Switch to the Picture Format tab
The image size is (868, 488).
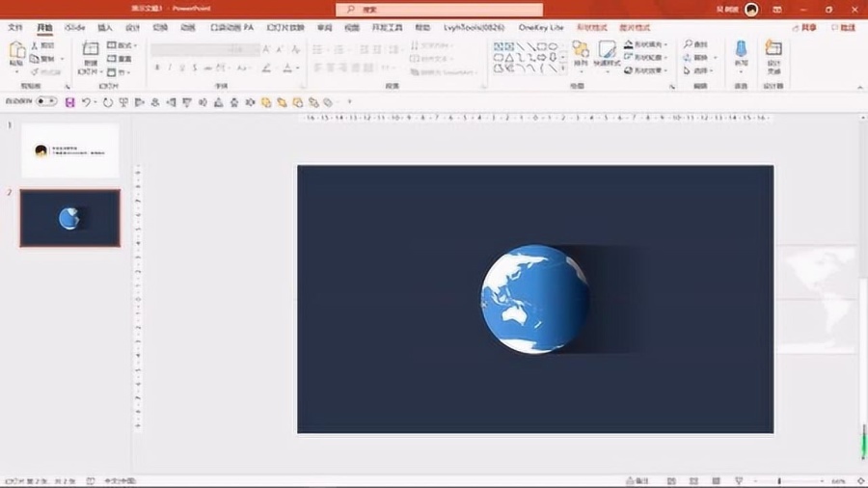635,27
